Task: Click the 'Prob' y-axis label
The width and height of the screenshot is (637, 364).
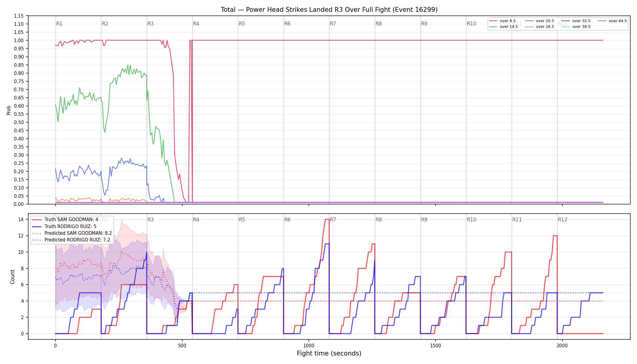Action: coord(9,110)
